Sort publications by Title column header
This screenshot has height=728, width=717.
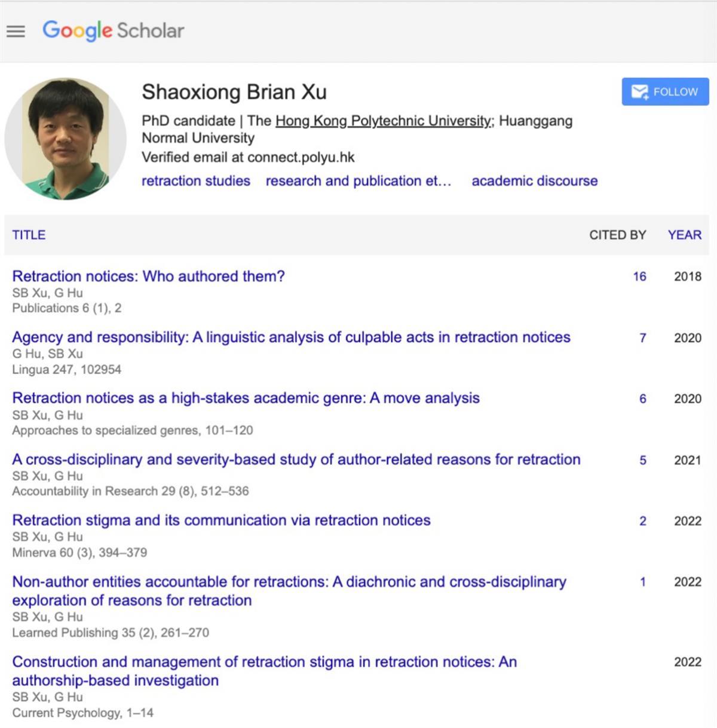click(29, 235)
